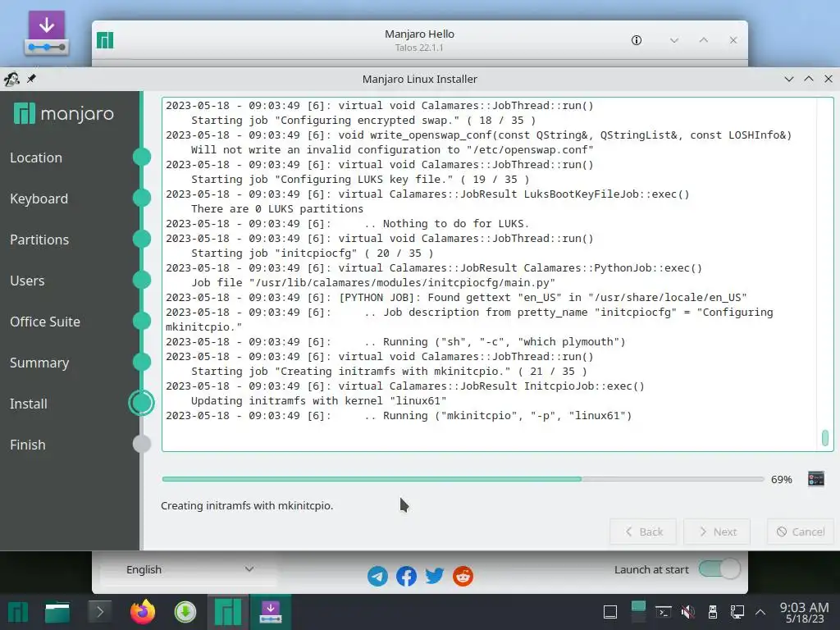Toggle the Launch at start switch
This screenshot has width=840, height=630.
tap(719, 569)
